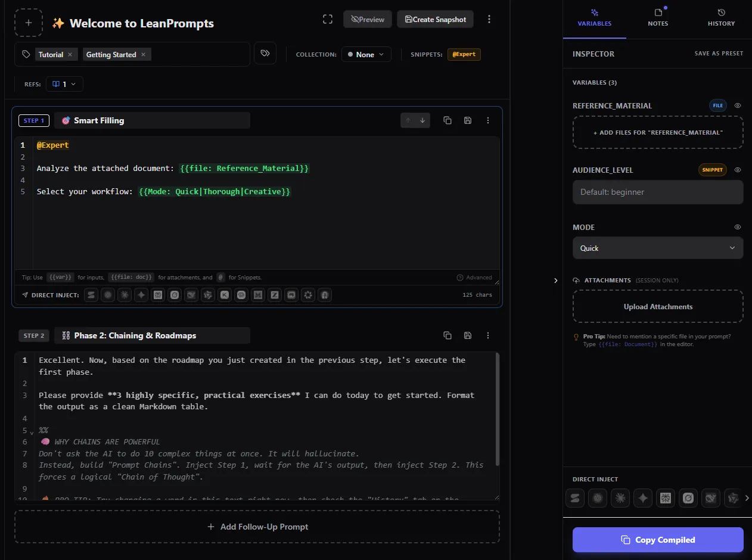This screenshot has width=752, height=560.
Task: Expand the Refs 1 dropdown
Action: 64,84
